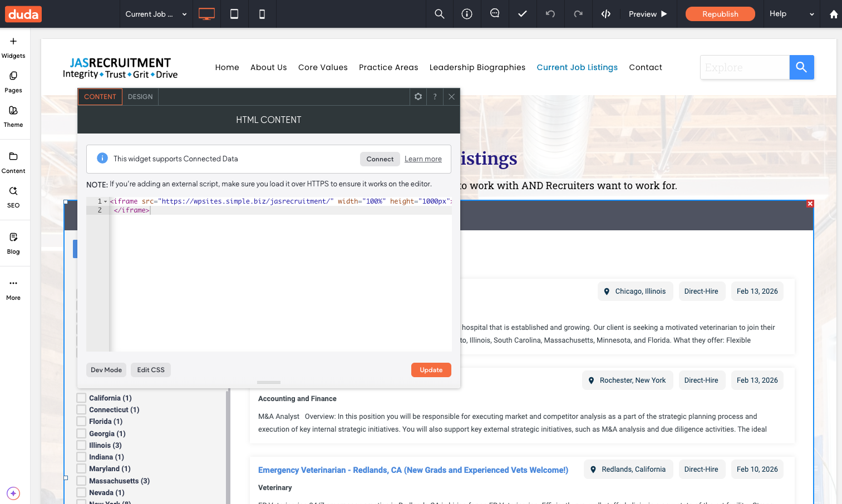This screenshot has height=504, width=842.
Task: Toggle the Illinois filter checkbox
Action: pos(81,445)
